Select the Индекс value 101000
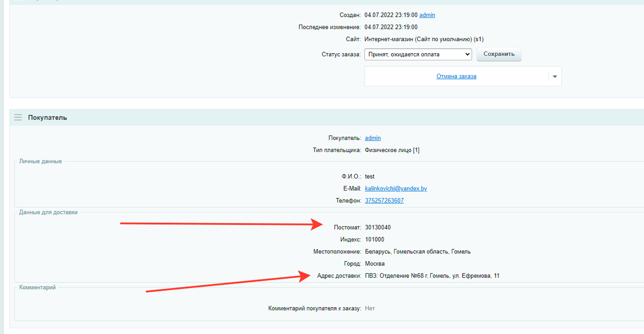Screen dimensions: 644x334 point(375,240)
